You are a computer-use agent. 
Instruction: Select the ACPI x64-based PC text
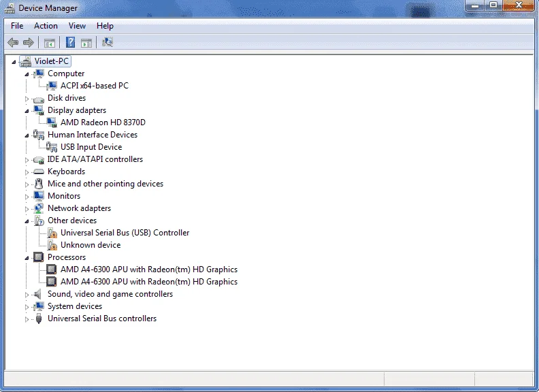95,86
